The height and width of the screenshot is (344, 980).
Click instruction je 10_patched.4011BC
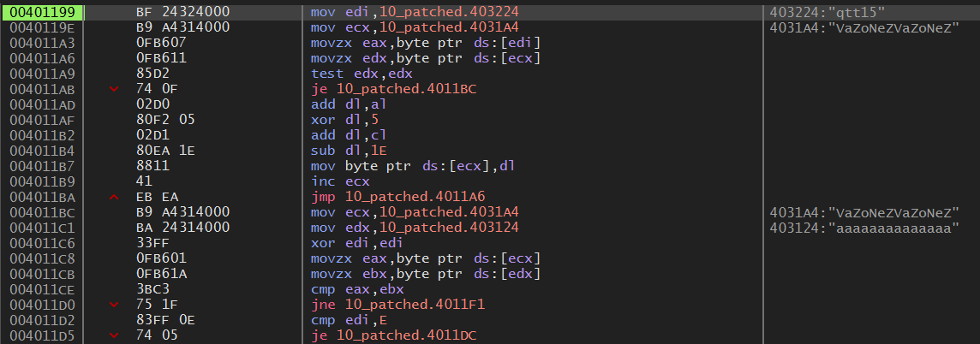394,89
